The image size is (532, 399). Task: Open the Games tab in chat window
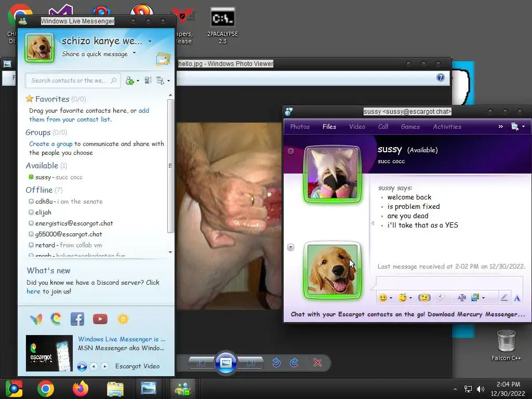[410, 127]
